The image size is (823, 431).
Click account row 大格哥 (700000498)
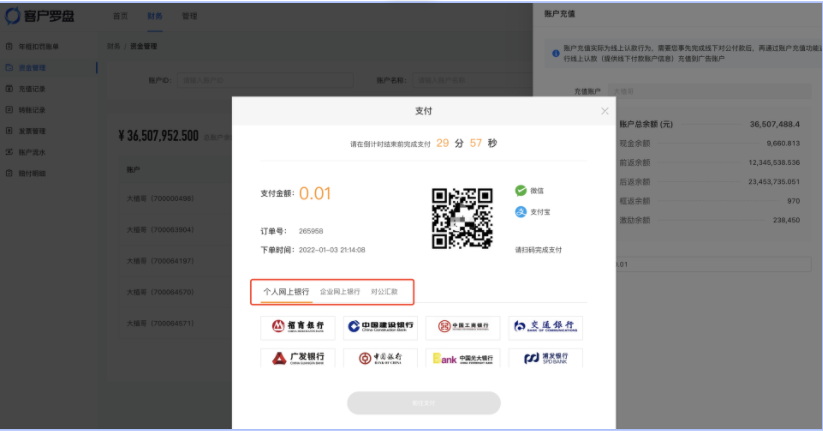pos(160,198)
